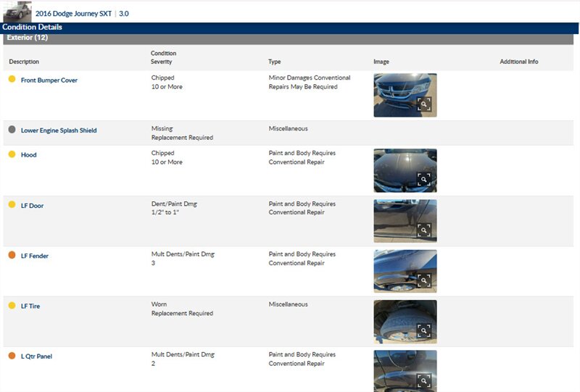The height and width of the screenshot is (392, 580).
Task: Click the orange severity dot beside L Qtr Panel
Action: 12,355
